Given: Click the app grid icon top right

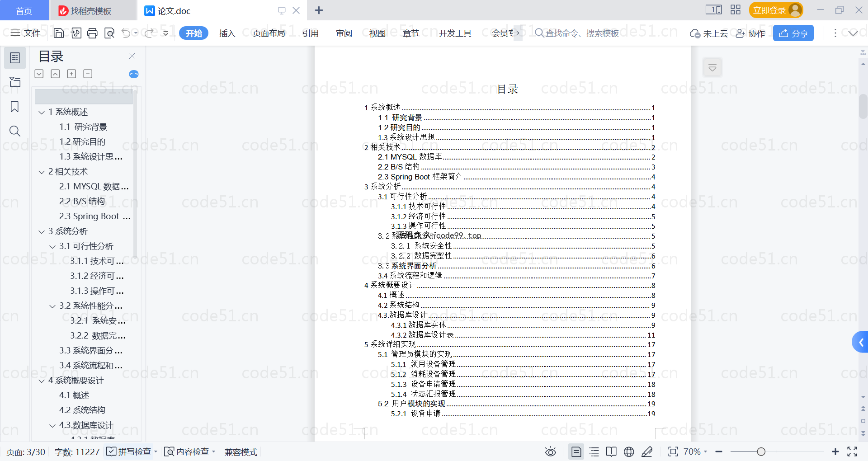Looking at the screenshot, I should 736,10.
